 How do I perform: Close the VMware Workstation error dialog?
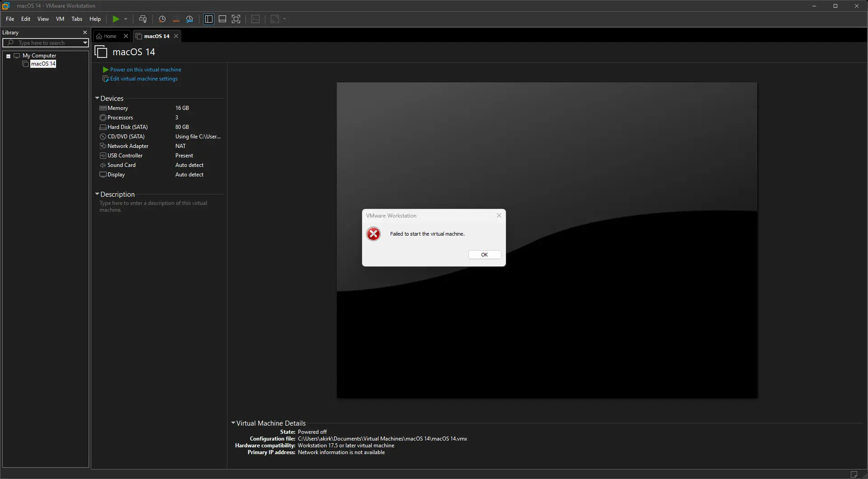coord(499,215)
